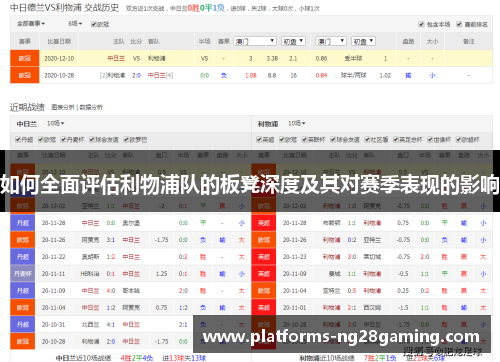The height and width of the screenshot is (362, 500).
Task: Expand 10场 dropdown beside 中日兰
Action: tap(55, 123)
